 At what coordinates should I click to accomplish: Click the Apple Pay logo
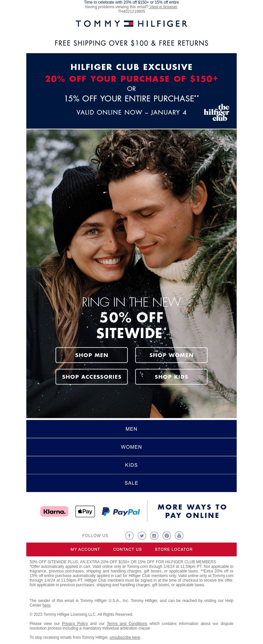pos(85,511)
